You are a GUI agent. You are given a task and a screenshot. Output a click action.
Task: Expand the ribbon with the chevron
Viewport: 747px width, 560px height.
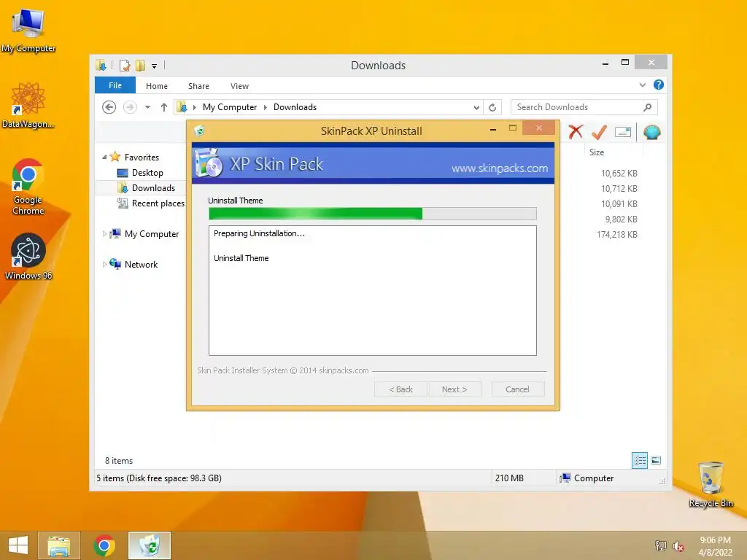642,85
